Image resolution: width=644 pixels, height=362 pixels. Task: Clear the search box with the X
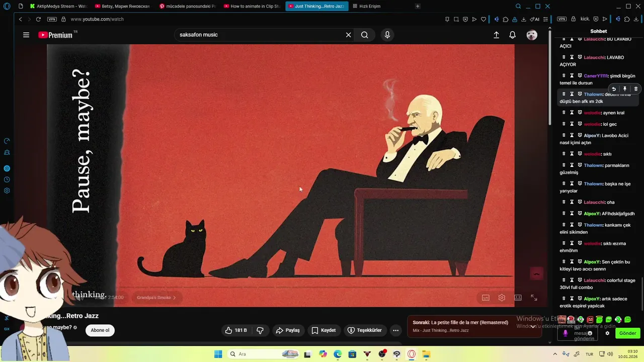click(348, 35)
